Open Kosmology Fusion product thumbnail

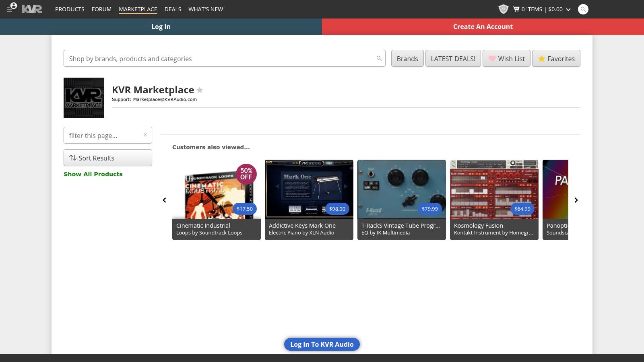click(494, 189)
